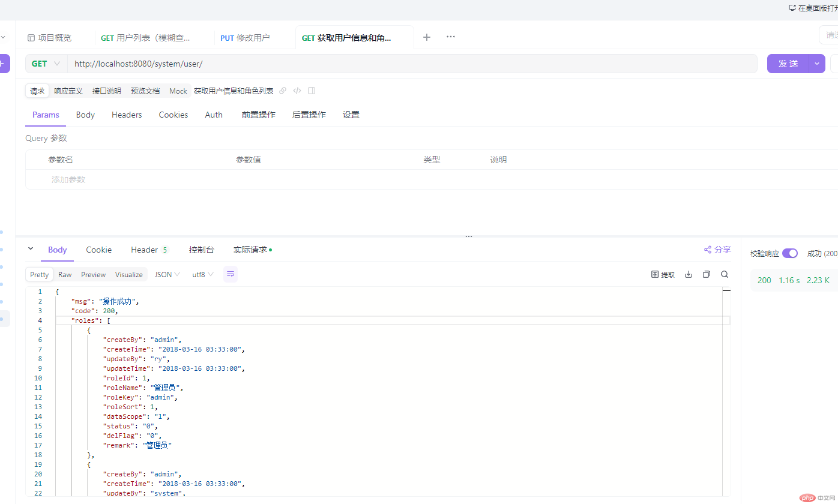Switch to the Mock tab

click(x=178, y=91)
